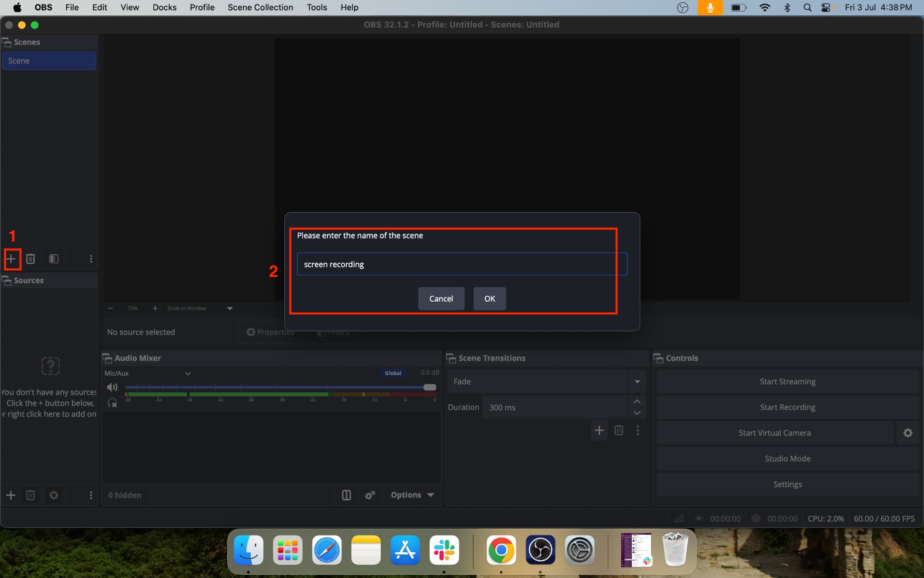This screenshot has height=578, width=924.
Task: Remove selected scene with trash icon
Action: tap(30, 259)
